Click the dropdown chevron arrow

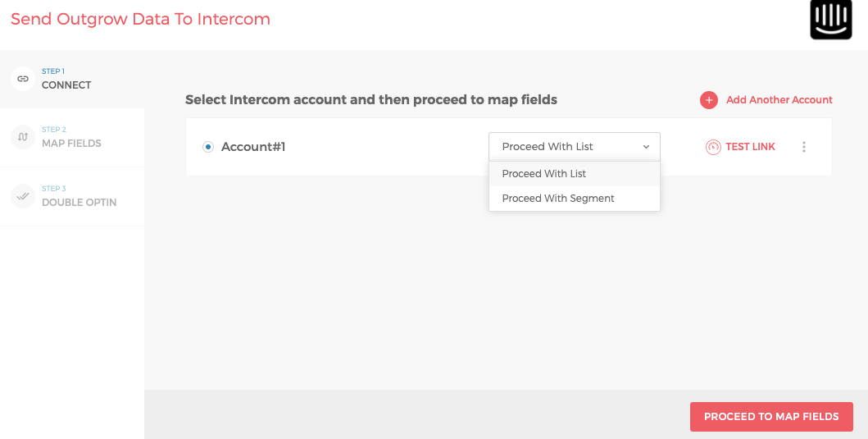point(646,147)
